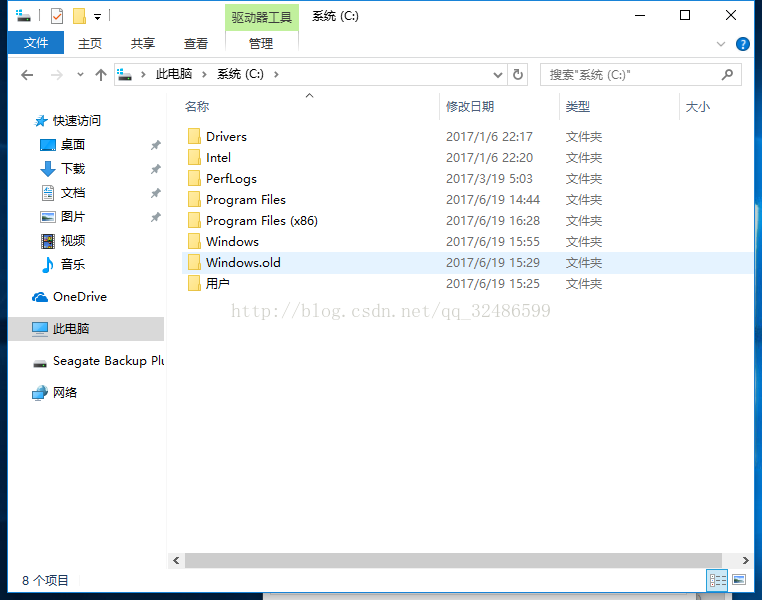
Task: Go back with the back arrow
Action: click(27, 75)
